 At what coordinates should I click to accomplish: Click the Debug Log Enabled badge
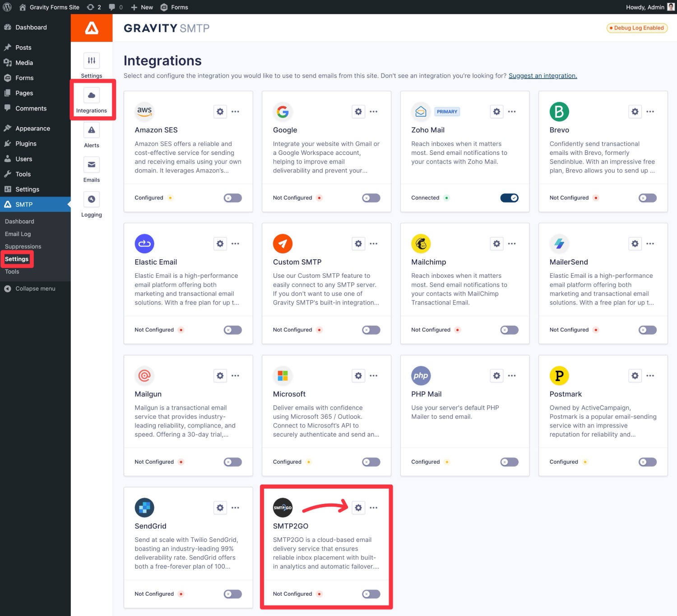[x=637, y=28]
